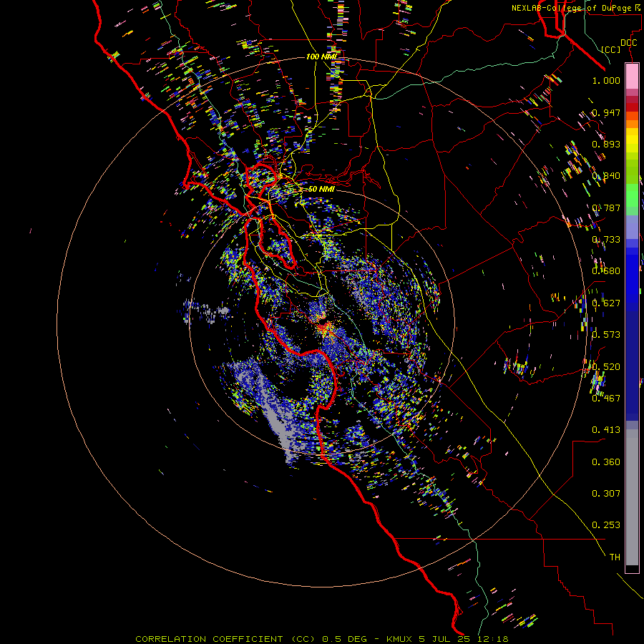Click the "0.893" scale value
This screenshot has height=644, width=644.
[x=606, y=144]
